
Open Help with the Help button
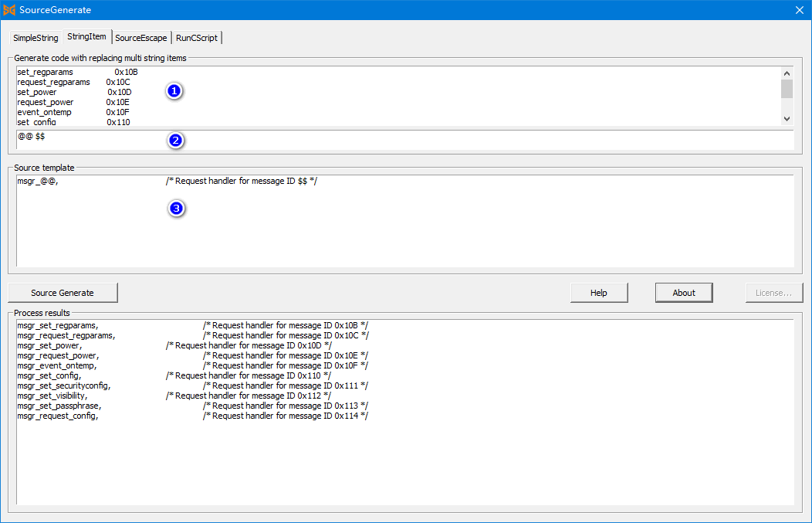point(598,293)
